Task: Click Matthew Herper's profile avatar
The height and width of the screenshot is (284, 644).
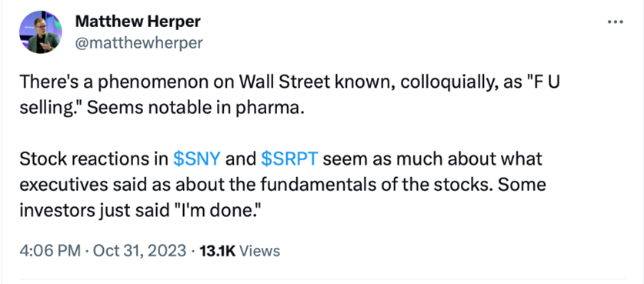Action: 41,32
